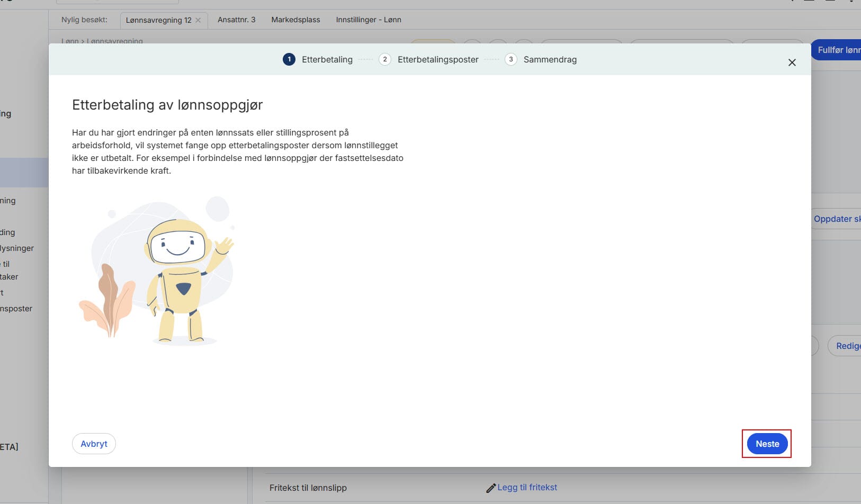
Task: Switch to the Markedsplass tab
Action: pos(295,20)
